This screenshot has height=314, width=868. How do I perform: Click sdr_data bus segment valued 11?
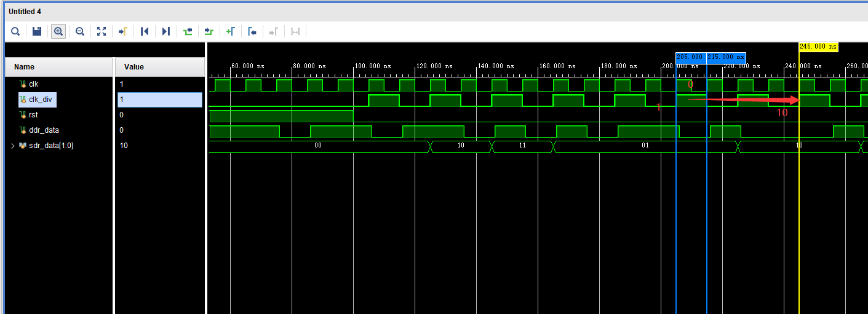click(x=522, y=146)
